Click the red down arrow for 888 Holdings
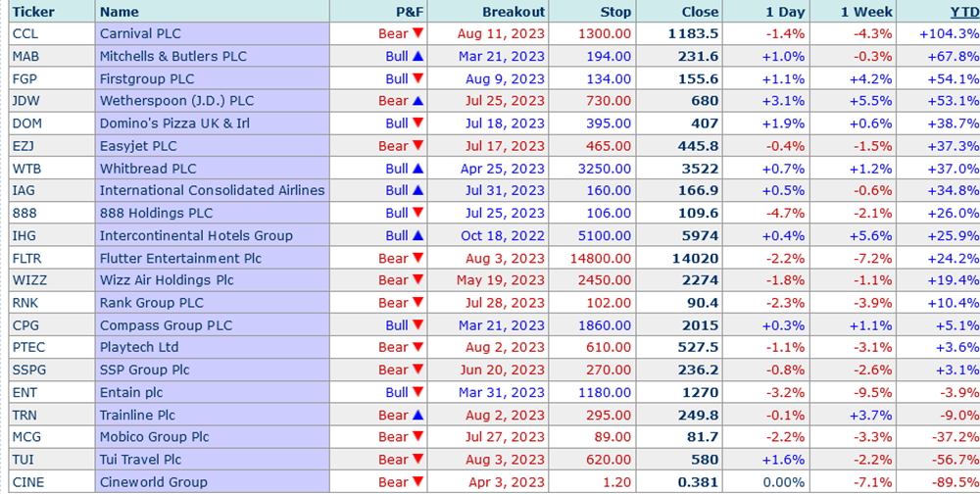Viewport: 980px width, 494px height. point(417,213)
